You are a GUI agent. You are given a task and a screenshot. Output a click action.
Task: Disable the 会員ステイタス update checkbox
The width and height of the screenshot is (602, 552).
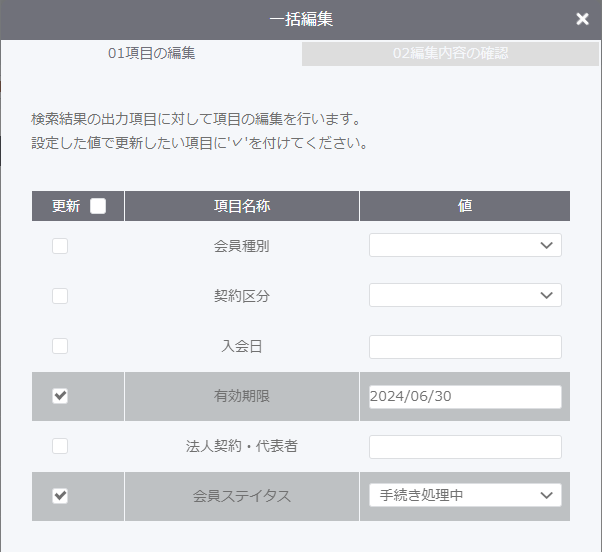[60, 496]
